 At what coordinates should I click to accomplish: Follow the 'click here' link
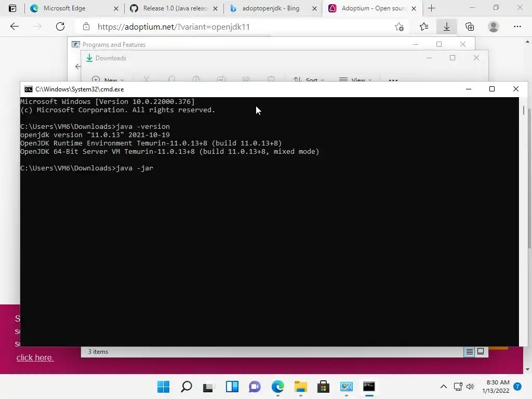point(35,357)
